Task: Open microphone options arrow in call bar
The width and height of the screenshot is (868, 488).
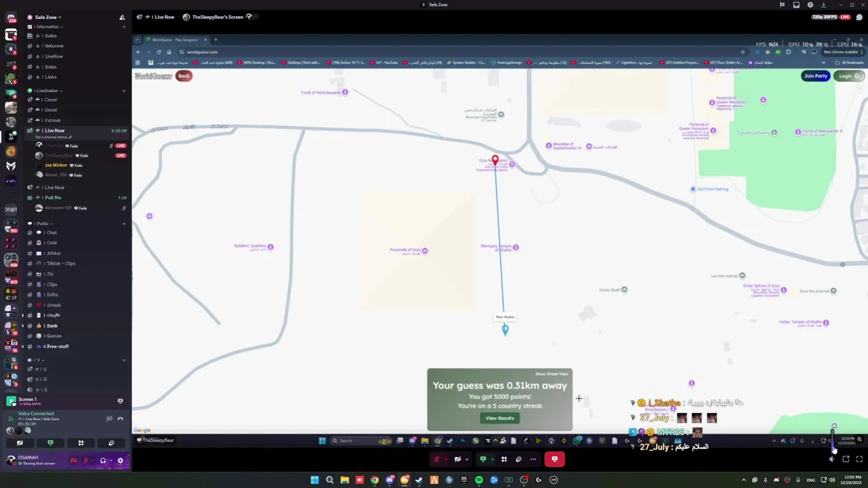Action: [x=446, y=459]
